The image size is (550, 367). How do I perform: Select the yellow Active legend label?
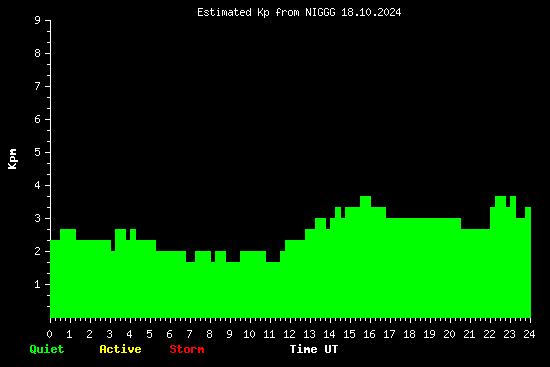[x=120, y=349]
